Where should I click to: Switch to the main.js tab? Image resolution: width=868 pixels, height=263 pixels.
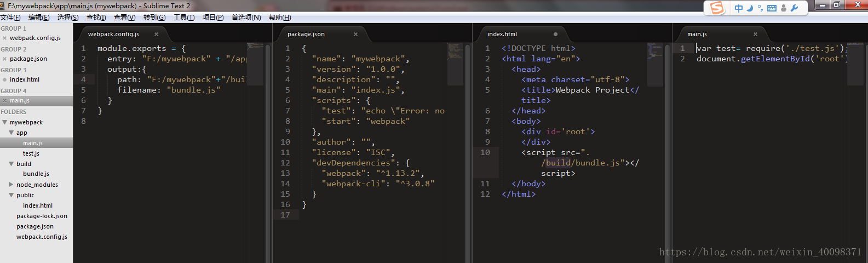click(697, 34)
